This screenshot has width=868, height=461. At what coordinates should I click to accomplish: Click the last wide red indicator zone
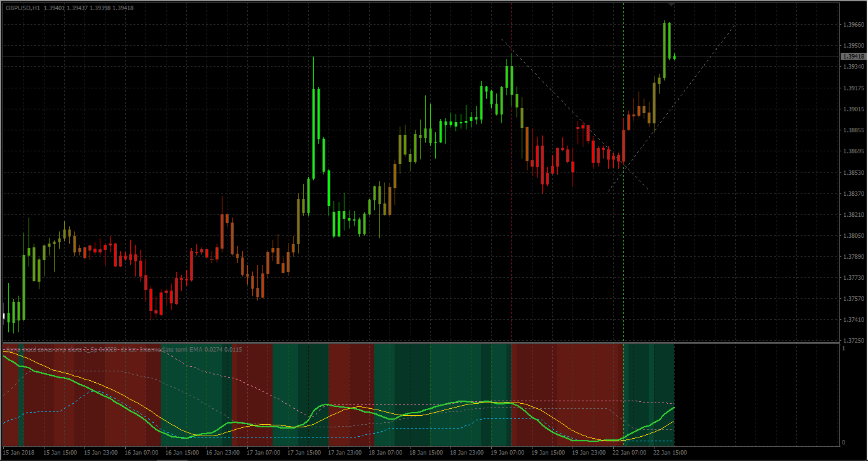[x=567, y=394]
